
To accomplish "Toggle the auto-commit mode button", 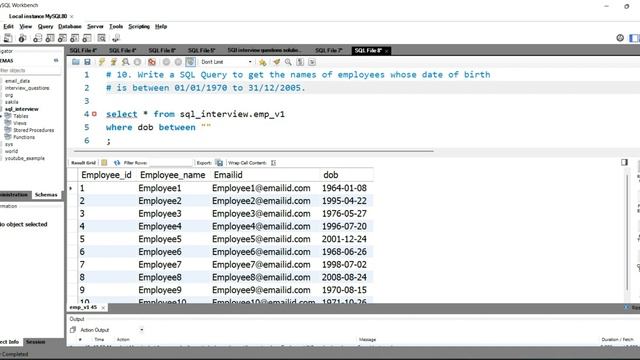I will (x=190, y=62).
